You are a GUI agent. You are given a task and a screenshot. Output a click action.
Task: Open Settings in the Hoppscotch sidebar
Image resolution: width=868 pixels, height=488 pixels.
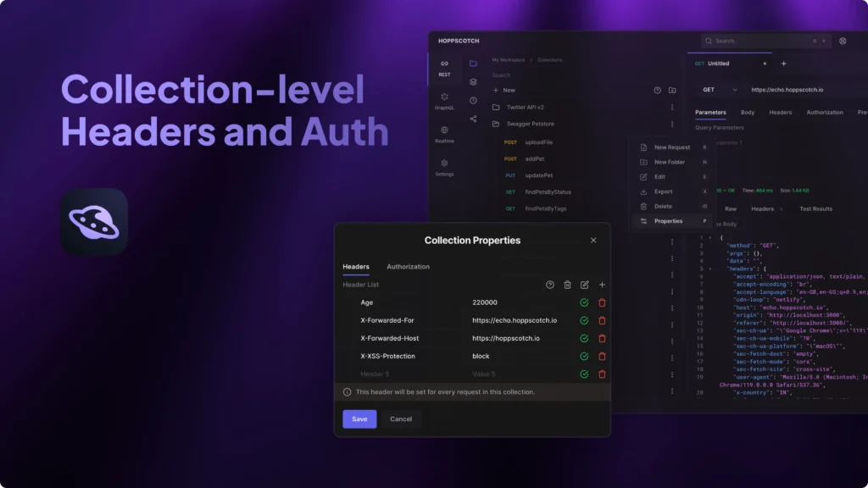coord(444,168)
